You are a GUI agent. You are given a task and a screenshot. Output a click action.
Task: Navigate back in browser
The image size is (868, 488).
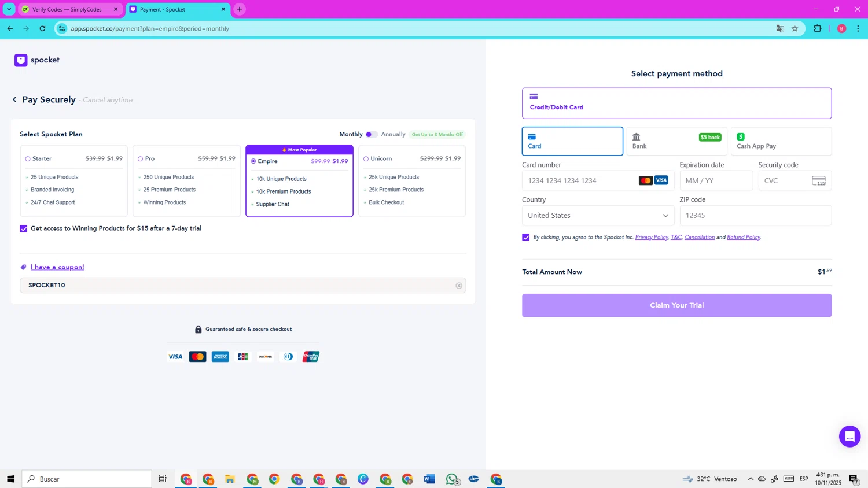click(10, 28)
